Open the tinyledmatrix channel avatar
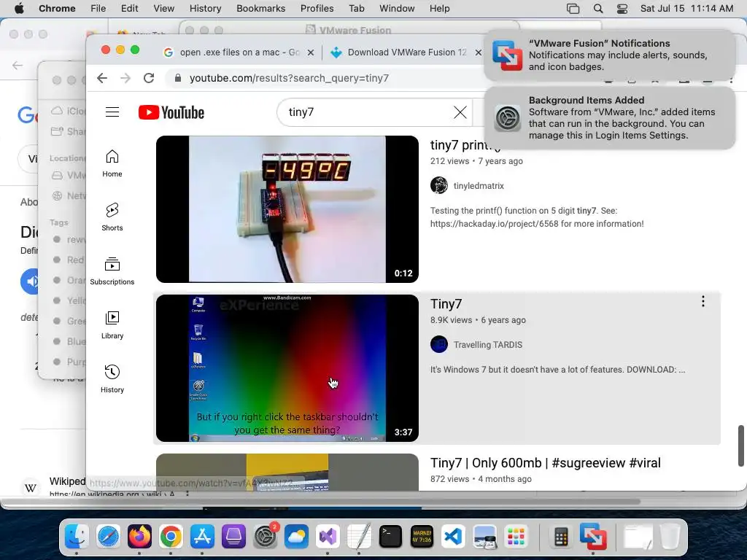Screen dimensions: 747x560 pos(438,185)
